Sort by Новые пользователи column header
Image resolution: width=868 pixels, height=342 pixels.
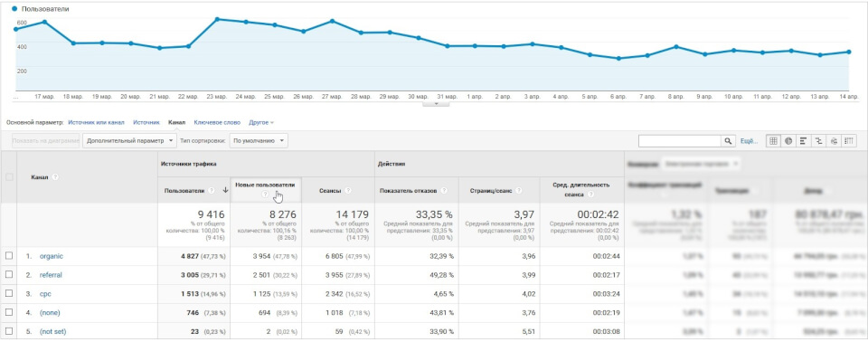coord(265,185)
